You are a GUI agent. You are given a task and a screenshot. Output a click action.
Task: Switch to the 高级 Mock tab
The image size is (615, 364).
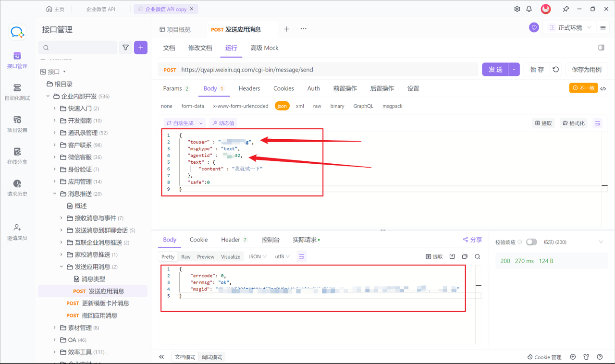(264, 48)
